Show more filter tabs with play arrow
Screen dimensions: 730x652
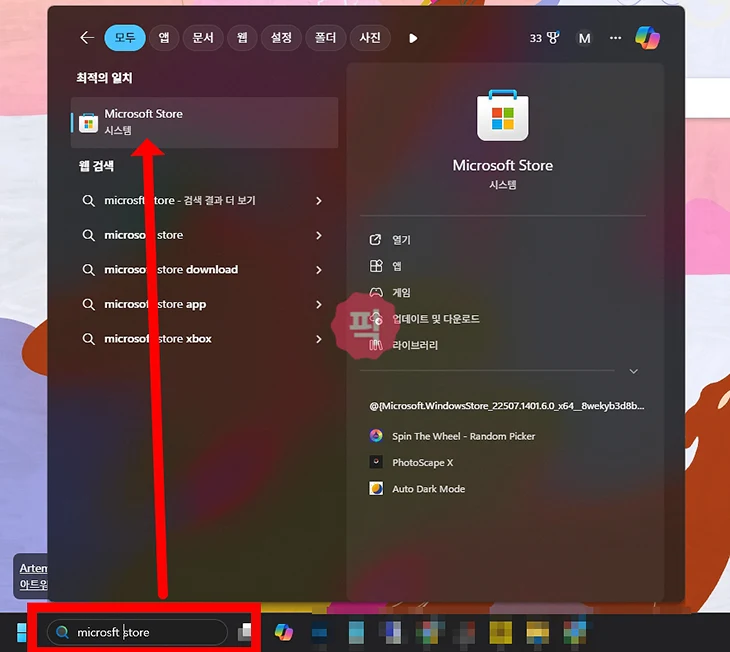click(x=413, y=38)
